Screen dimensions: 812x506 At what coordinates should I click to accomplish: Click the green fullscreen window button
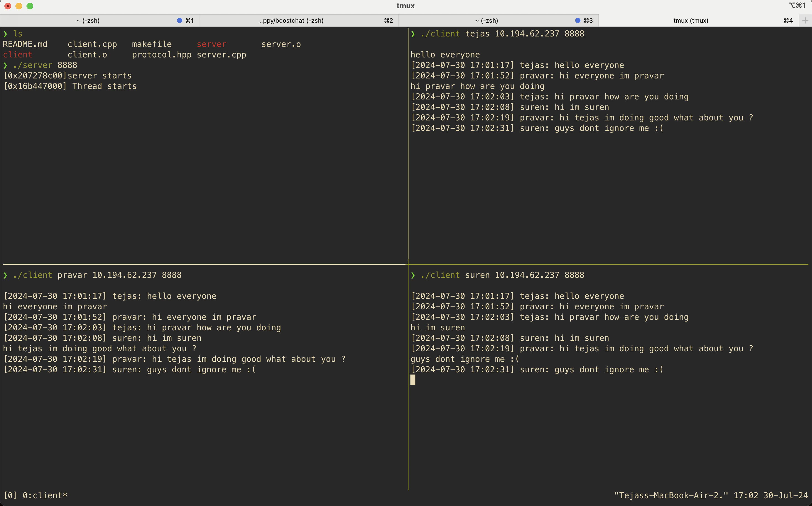click(x=30, y=6)
